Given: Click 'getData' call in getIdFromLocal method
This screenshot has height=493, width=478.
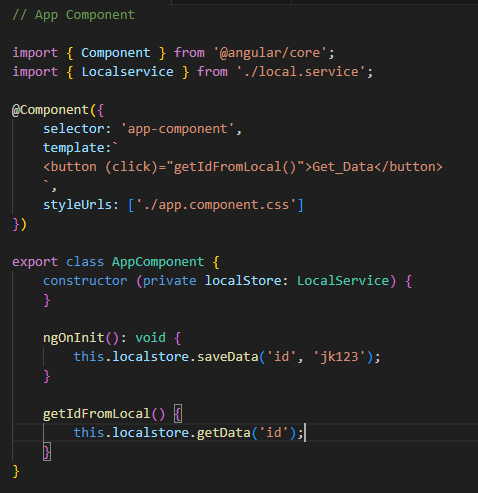Looking at the screenshot, I should coord(224,433).
